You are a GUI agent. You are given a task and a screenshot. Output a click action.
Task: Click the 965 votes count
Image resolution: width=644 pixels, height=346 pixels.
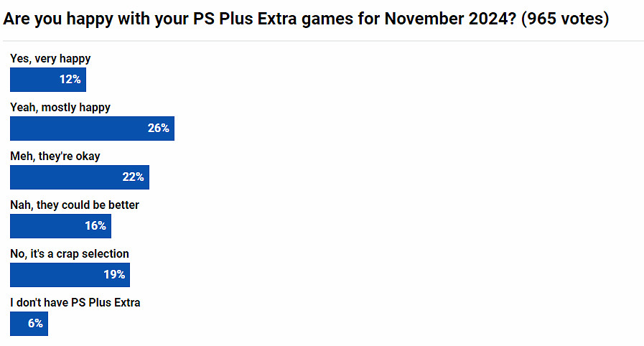[x=565, y=19]
